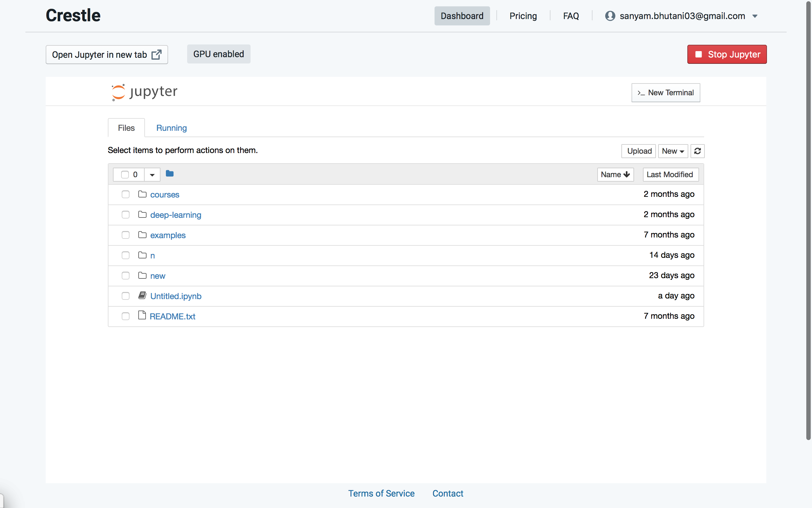Viewport: 812px width, 508px height.
Task: Tick the checkbox for folder n
Action: [126, 255]
